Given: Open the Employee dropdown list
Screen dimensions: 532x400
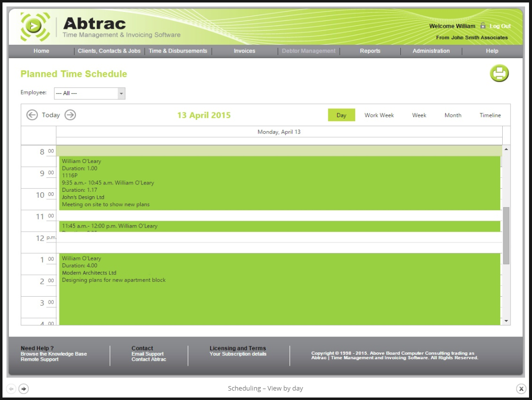Looking at the screenshot, I should click(x=121, y=93).
